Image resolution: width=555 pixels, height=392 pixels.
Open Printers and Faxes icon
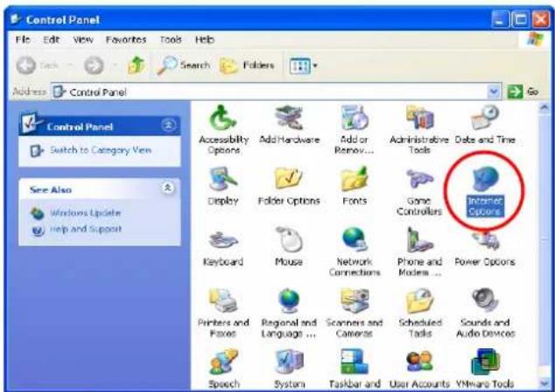pos(223,313)
